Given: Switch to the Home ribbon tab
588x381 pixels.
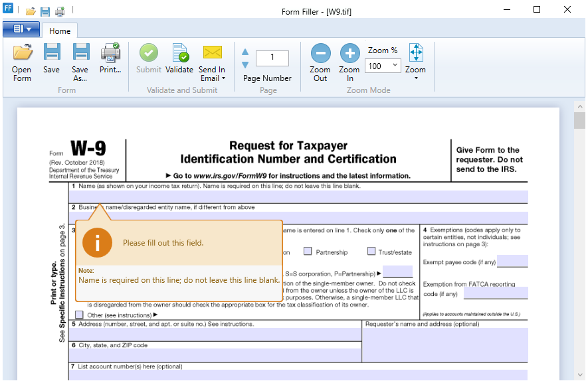Looking at the screenshot, I should 60,31.
